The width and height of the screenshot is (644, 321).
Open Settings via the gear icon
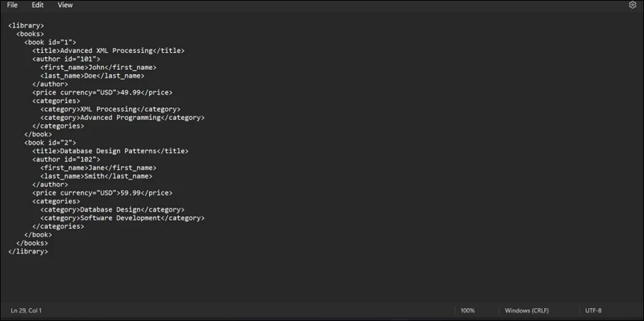click(x=632, y=5)
